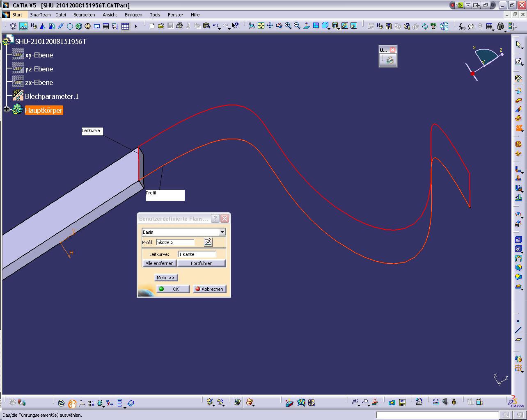Select zx-Ebene in the specification tree
The width and height of the screenshot is (527, 420).
pos(39,82)
